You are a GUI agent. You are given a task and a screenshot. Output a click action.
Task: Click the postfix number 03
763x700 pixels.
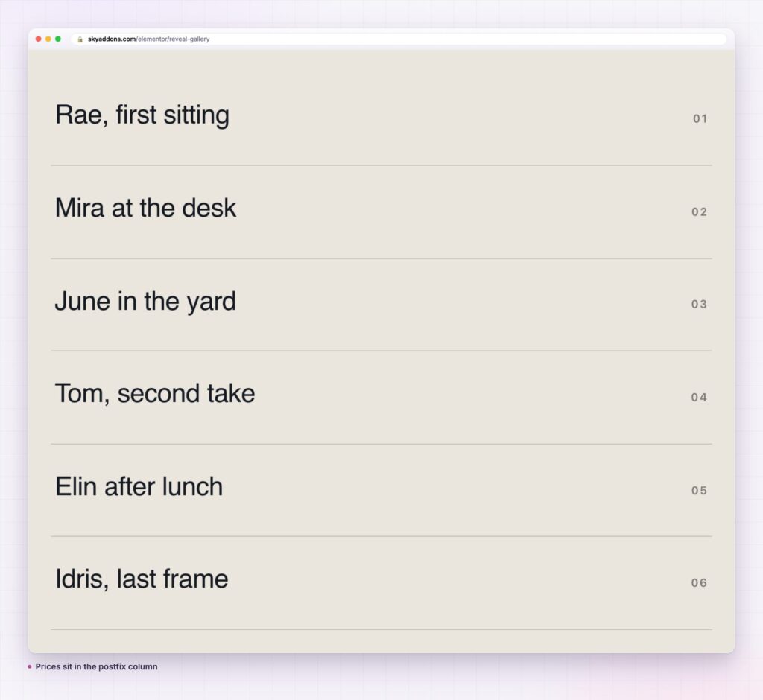[699, 304]
